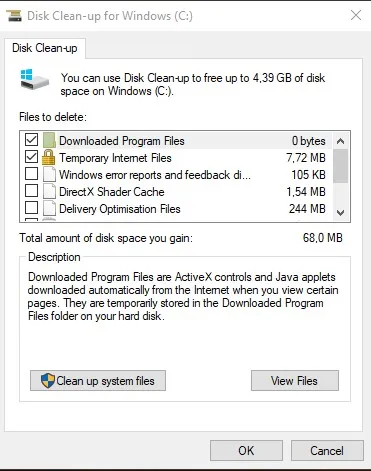This screenshot has height=471, width=371.
Task: Click the shield icon on Clean up system files
Action: [48, 380]
